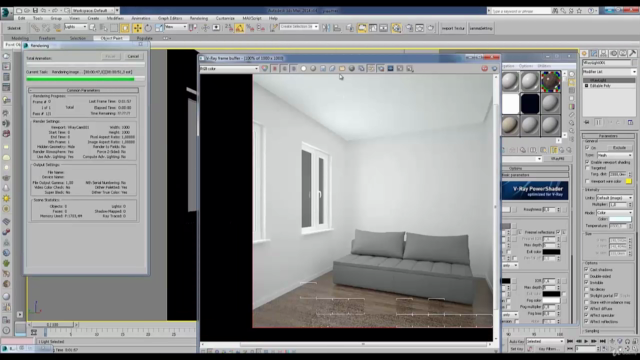The image size is (640, 360).
Task: Cancel the rendering in progress
Action: pos(133,56)
